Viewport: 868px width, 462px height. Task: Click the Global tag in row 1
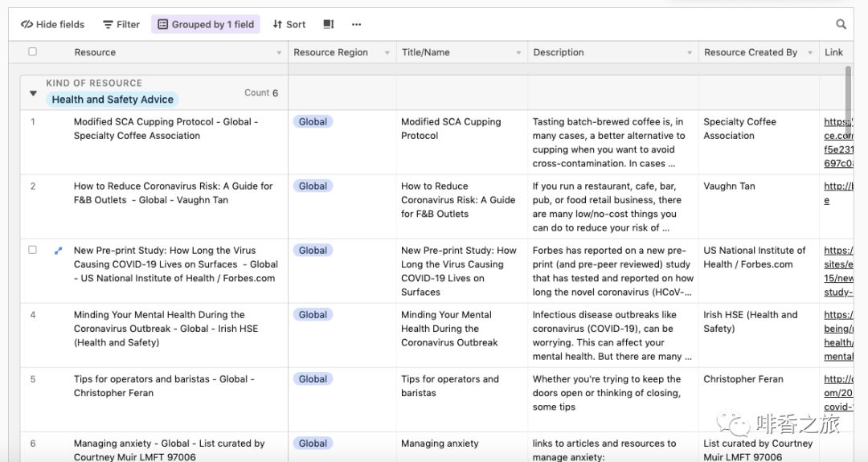(313, 121)
